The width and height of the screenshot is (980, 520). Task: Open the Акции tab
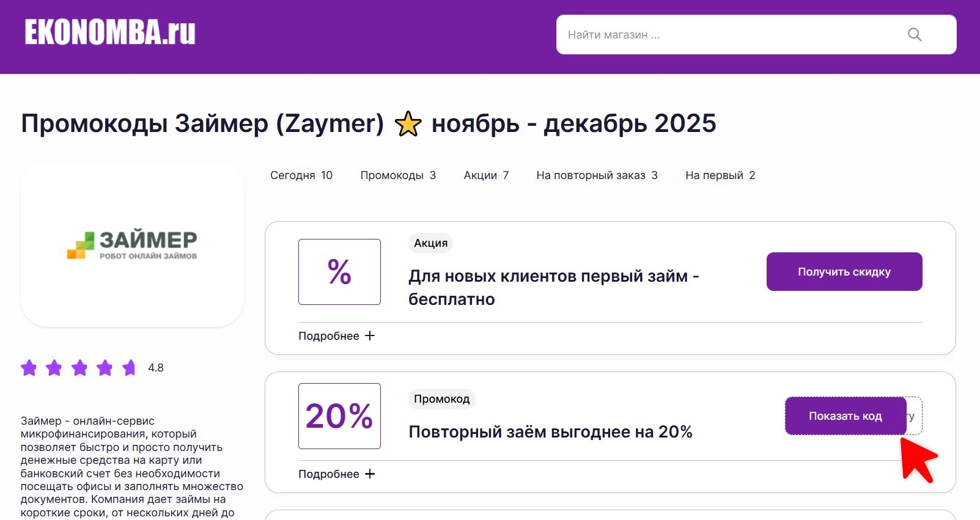[x=486, y=175]
